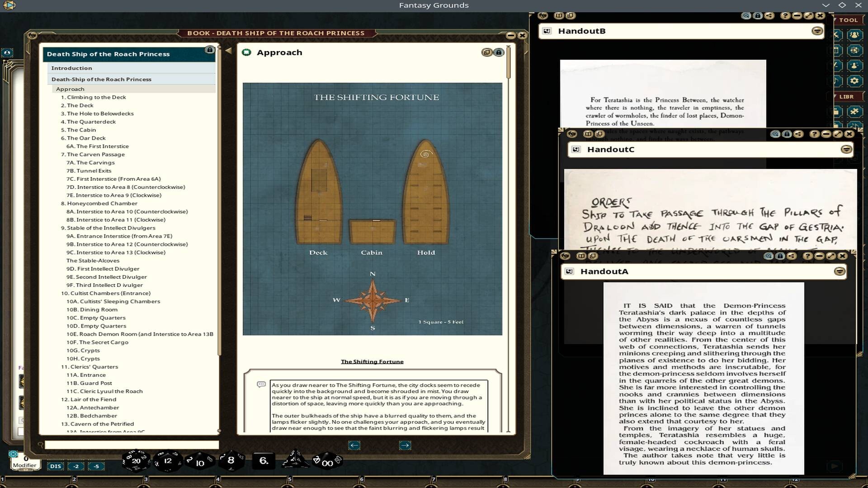Toggle the lock on the book contents panel

coord(209,50)
